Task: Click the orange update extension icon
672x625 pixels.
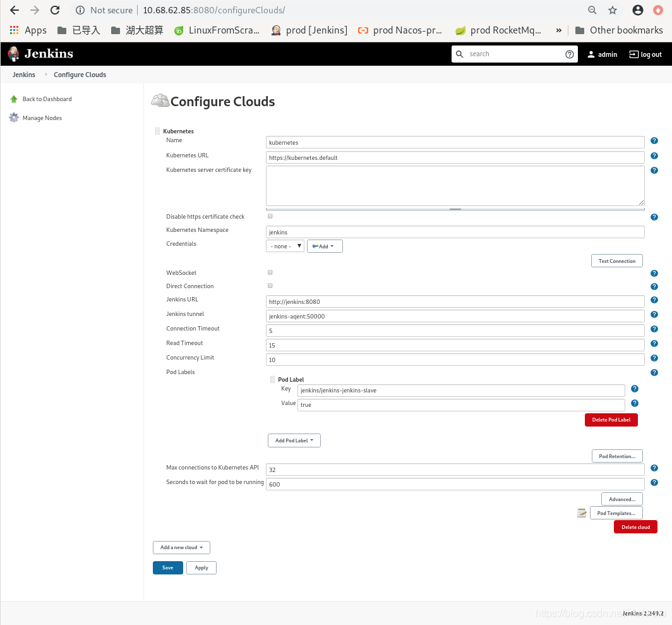Action: pos(658,10)
